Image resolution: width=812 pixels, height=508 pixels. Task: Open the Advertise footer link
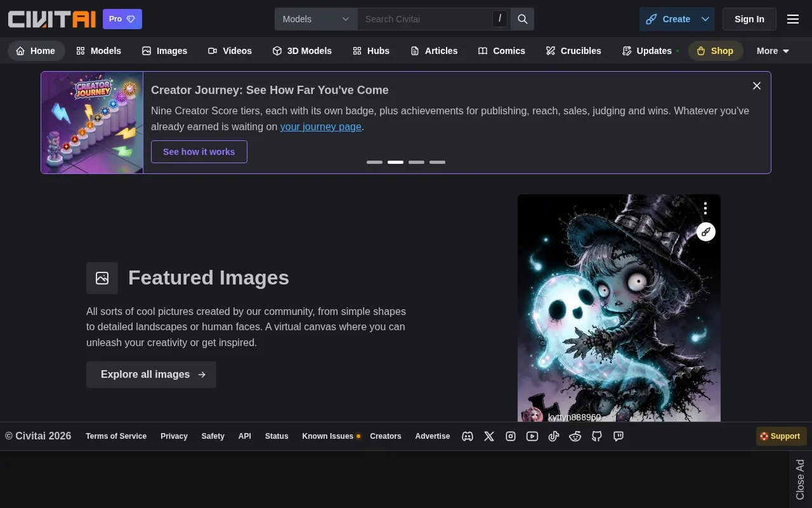point(433,436)
